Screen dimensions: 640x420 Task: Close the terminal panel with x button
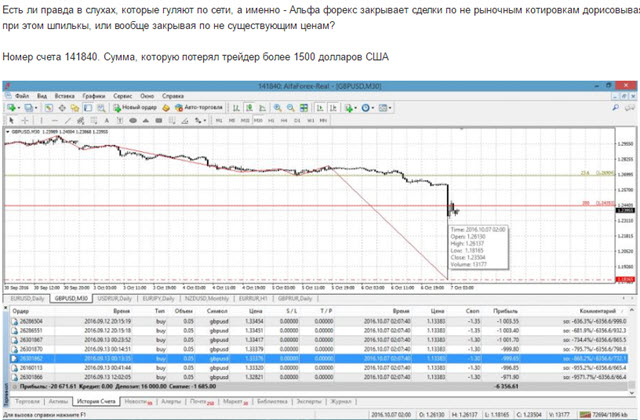(x=6, y=307)
